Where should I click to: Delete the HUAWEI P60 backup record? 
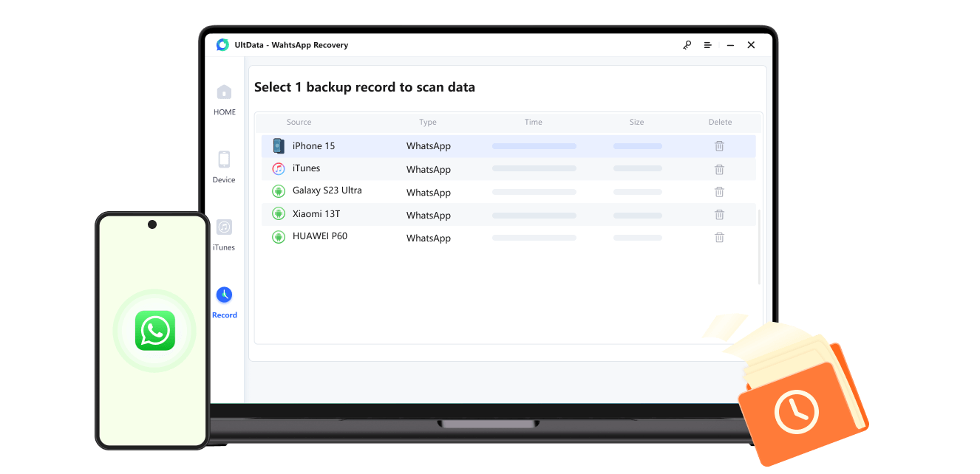[719, 238]
